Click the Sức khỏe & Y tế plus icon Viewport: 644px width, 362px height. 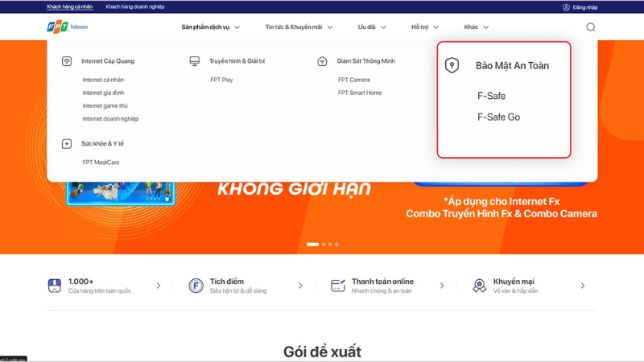pyautogui.click(x=67, y=144)
